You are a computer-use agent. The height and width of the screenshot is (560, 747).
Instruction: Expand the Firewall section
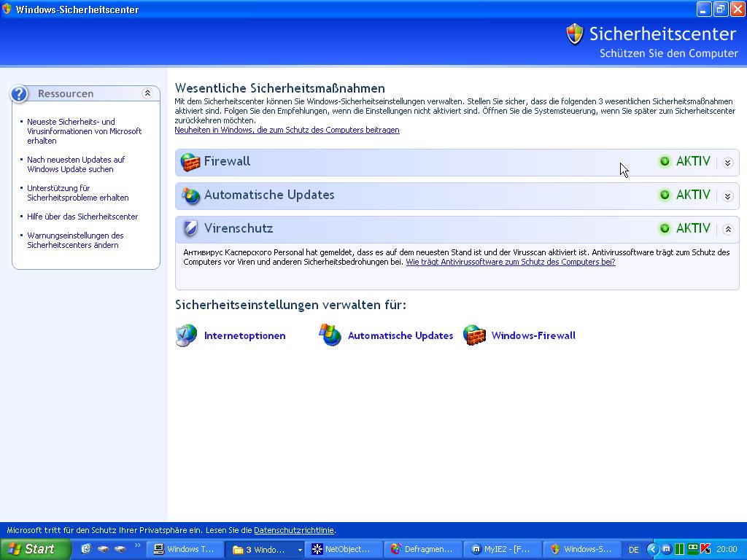(x=727, y=163)
